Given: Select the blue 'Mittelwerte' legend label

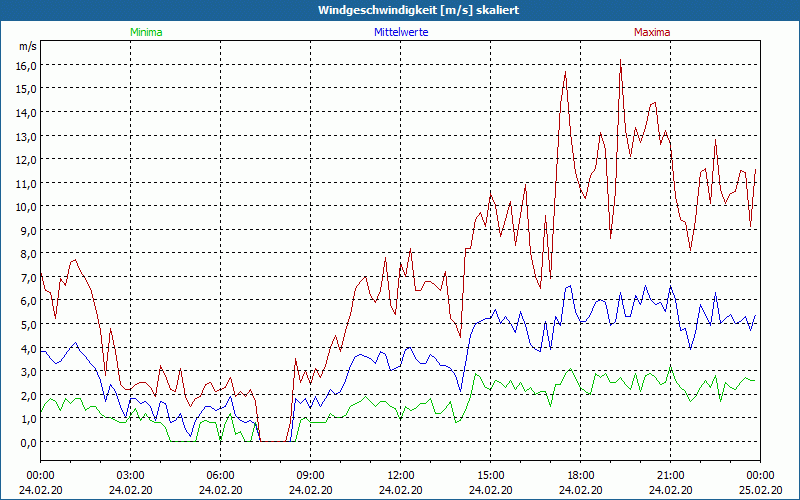Looking at the screenshot, I should (x=401, y=32).
